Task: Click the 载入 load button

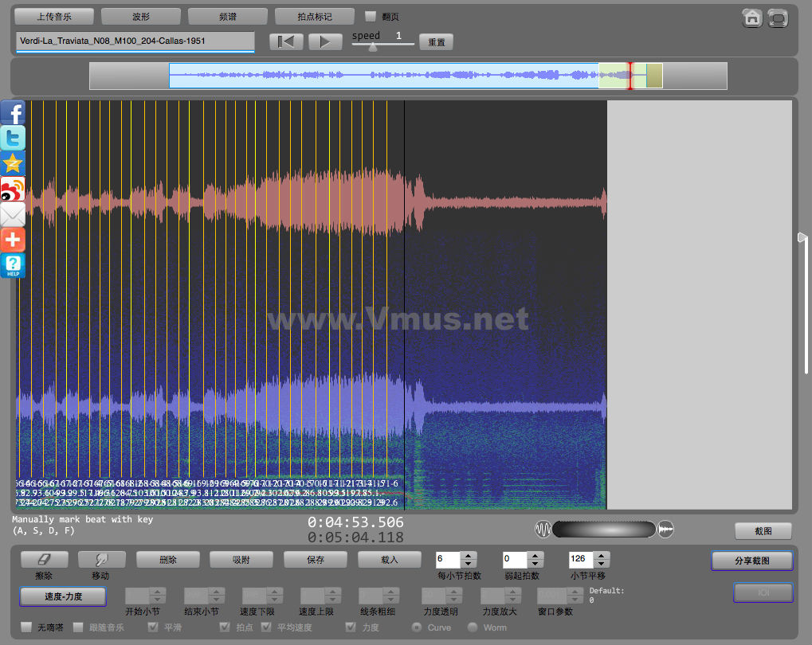Action: 390,560
